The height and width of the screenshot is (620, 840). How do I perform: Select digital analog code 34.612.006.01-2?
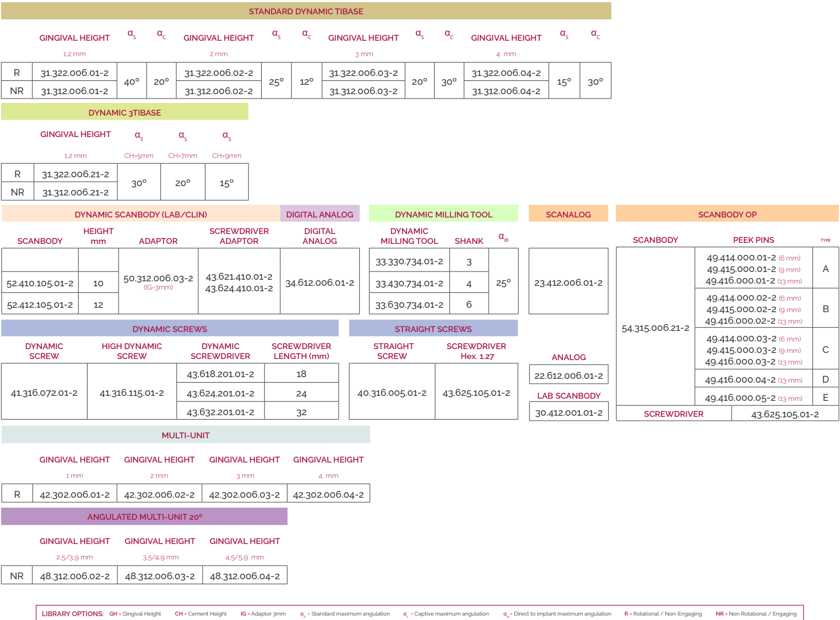[319, 282]
